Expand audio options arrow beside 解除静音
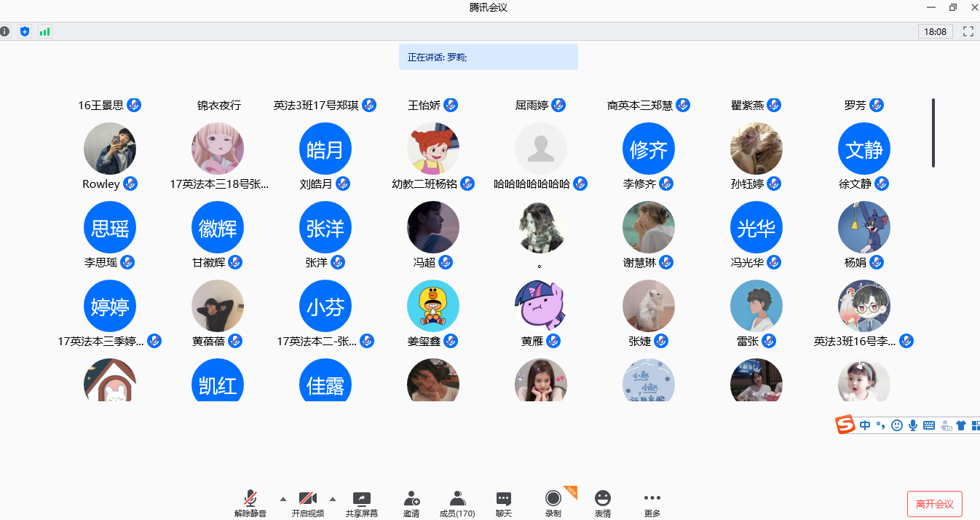 [x=283, y=499]
